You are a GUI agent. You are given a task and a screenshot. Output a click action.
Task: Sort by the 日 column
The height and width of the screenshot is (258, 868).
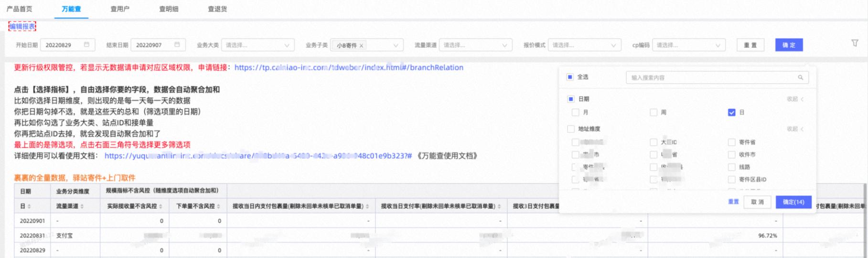(x=29, y=206)
